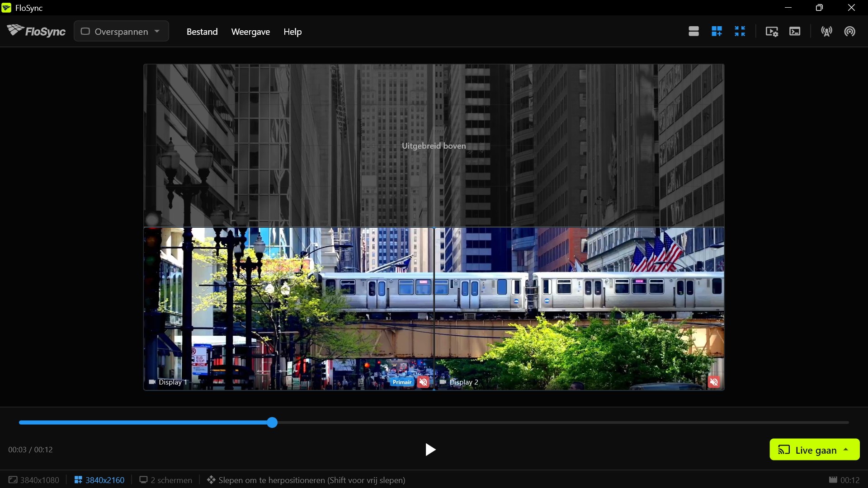Screen dimensions: 868x488
Task: Click the FloSync logo
Action: [36, 31]
